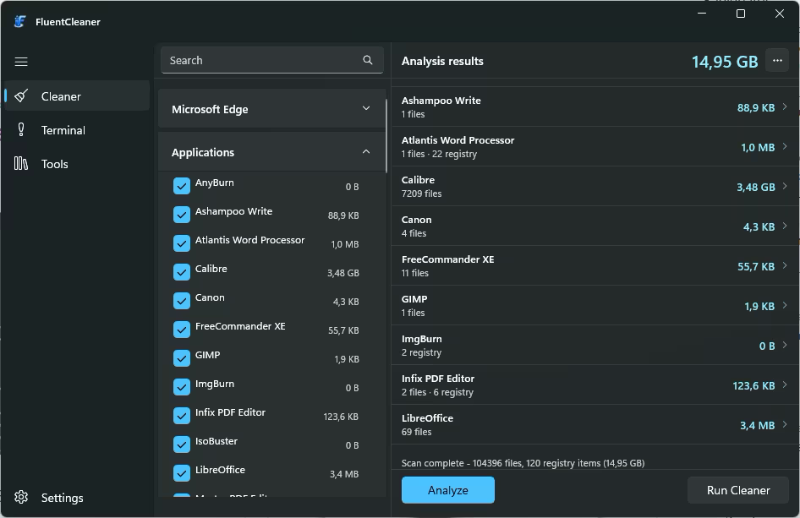Close the FluentCleaner window
This screenshot has width=800, height=518.
click(780, 14)
